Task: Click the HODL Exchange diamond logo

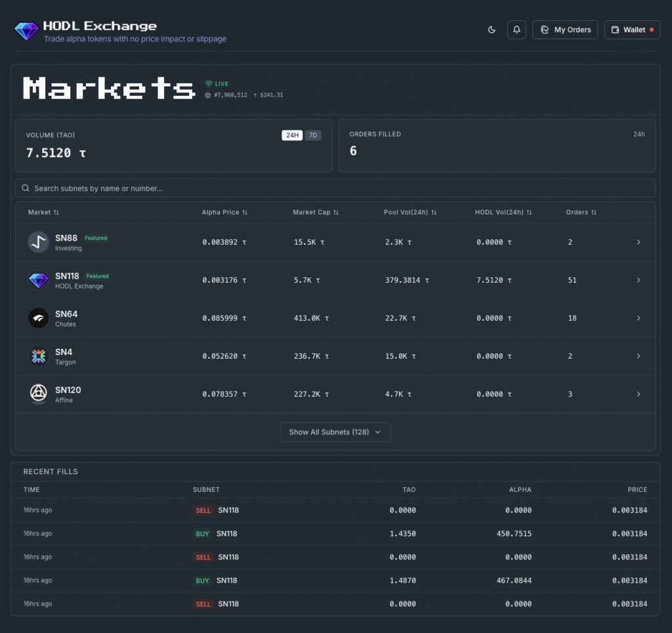Action: [26, 31]
